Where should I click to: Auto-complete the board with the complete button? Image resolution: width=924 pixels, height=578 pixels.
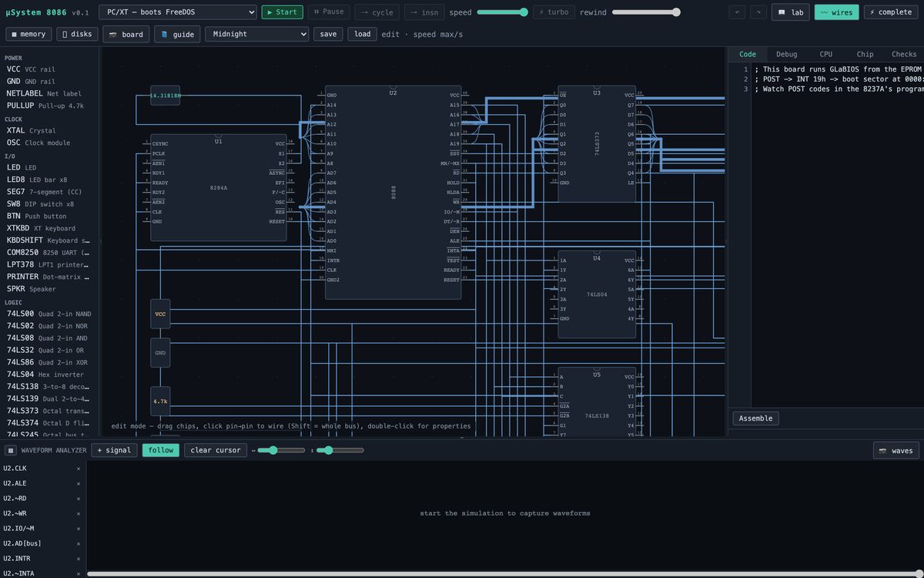[x=891, y=12]
